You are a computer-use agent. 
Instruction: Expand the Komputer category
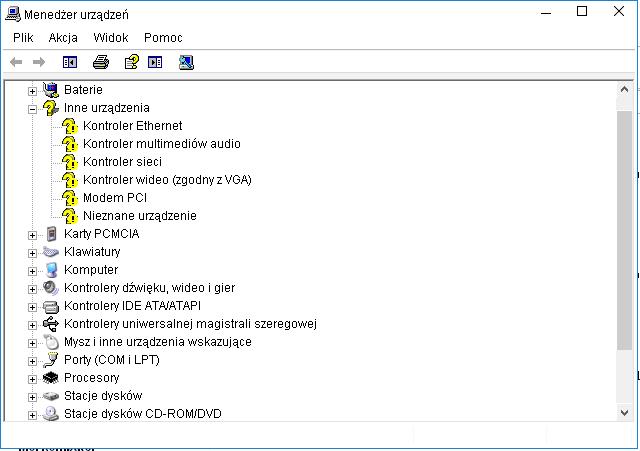(x=32, y=271)
